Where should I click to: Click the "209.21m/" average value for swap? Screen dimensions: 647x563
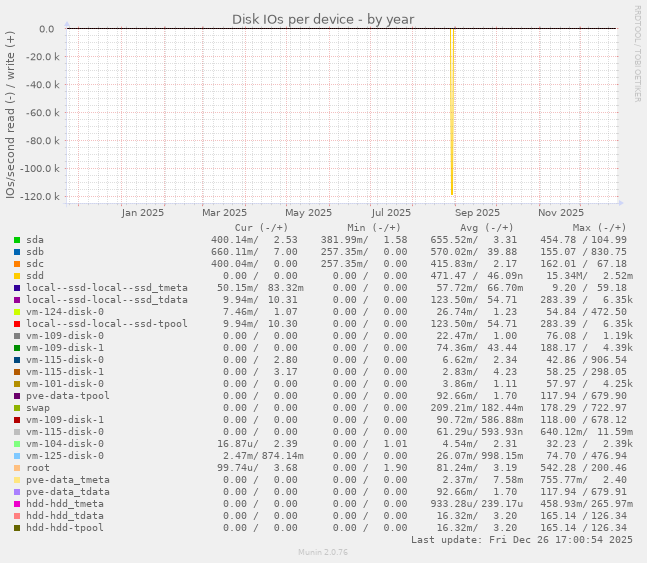coord(454,408)
